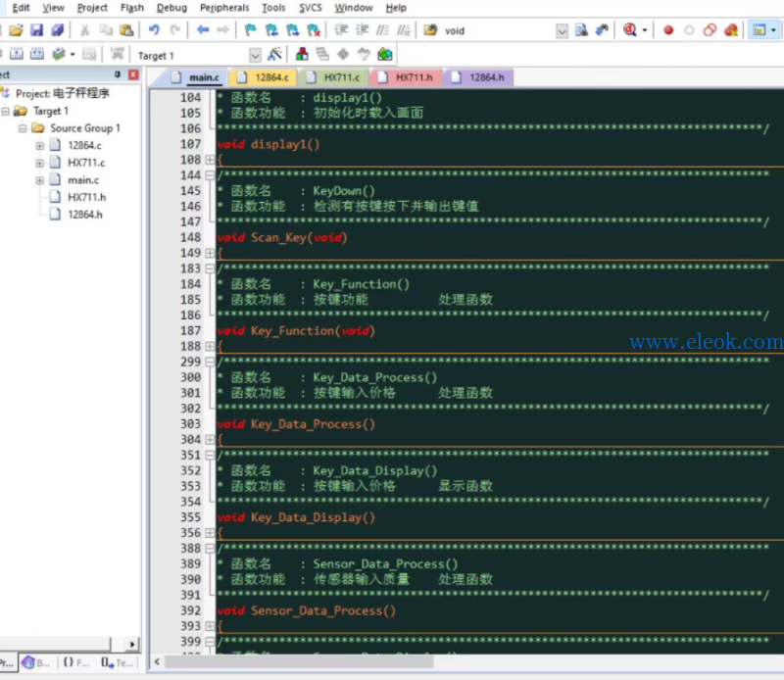Open the Flash menu
Screen dimensions: 784x680
coord(132,8)
